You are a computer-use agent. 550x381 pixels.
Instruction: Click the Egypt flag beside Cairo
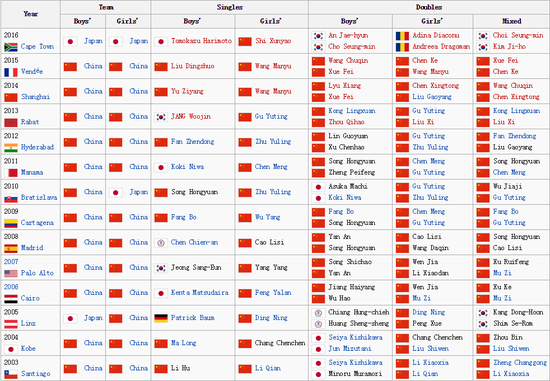(x=11, y=299)
